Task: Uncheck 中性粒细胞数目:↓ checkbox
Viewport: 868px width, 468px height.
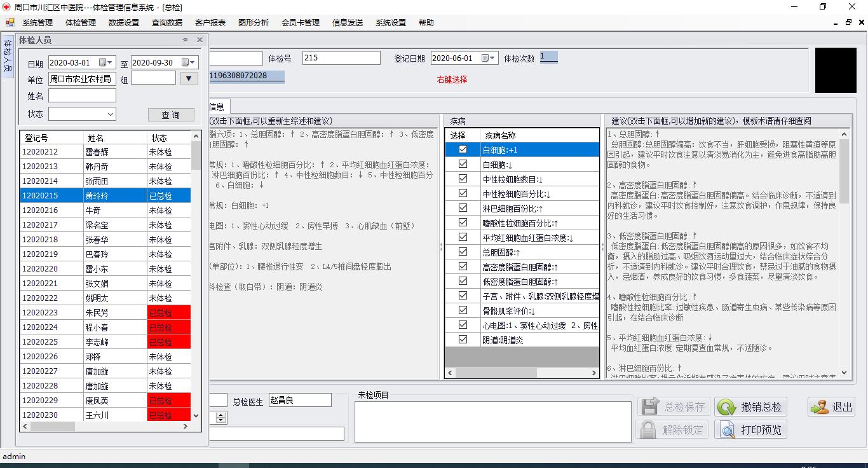Action: 463,179
